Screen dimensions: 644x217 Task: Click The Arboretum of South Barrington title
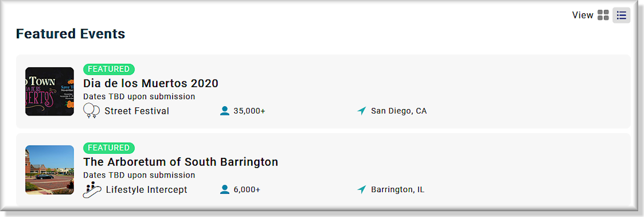(180, 161)
